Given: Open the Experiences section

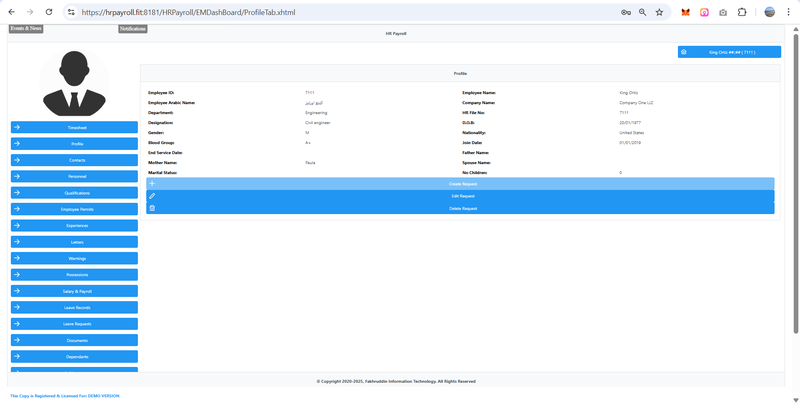Looking at the screenshot, I should 74,225.
